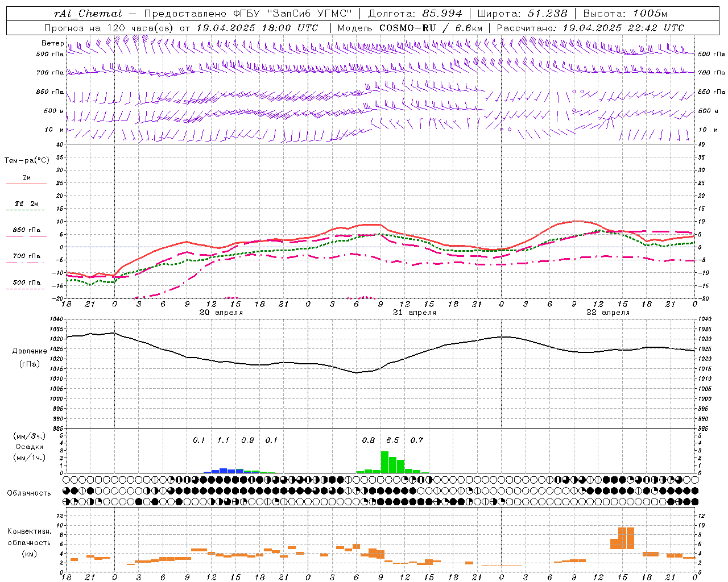This screenshot has height=582, width=728.
Task: Click the 500 гПа temperature legend entry
Action: 27,282
